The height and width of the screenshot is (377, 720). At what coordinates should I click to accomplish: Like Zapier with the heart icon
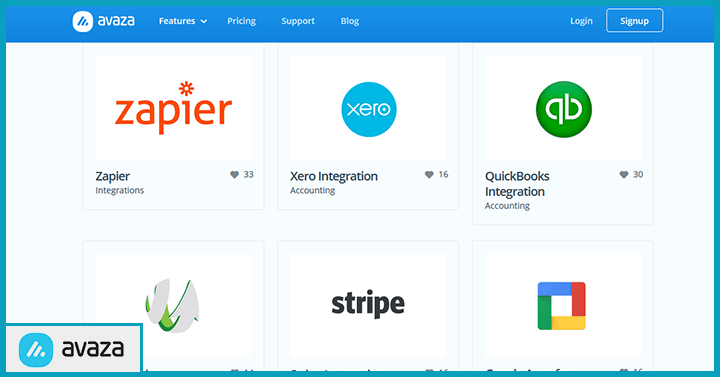coord(234,174)
